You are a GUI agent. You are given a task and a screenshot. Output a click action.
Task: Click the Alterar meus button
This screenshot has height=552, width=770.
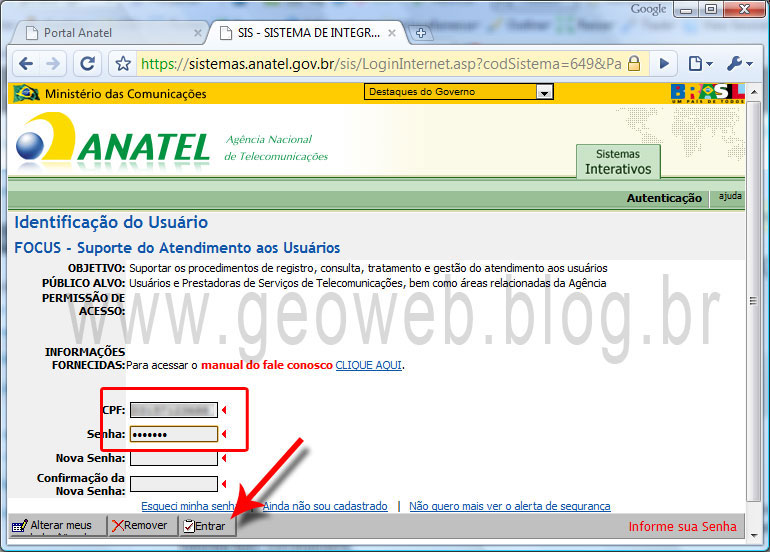coord(57,525)
